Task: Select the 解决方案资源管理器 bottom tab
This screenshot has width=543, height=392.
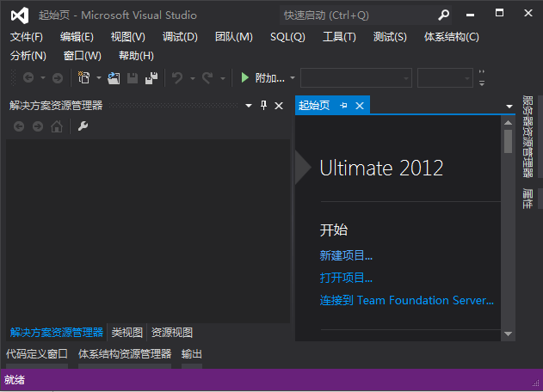Action: (x=57, y=333)
